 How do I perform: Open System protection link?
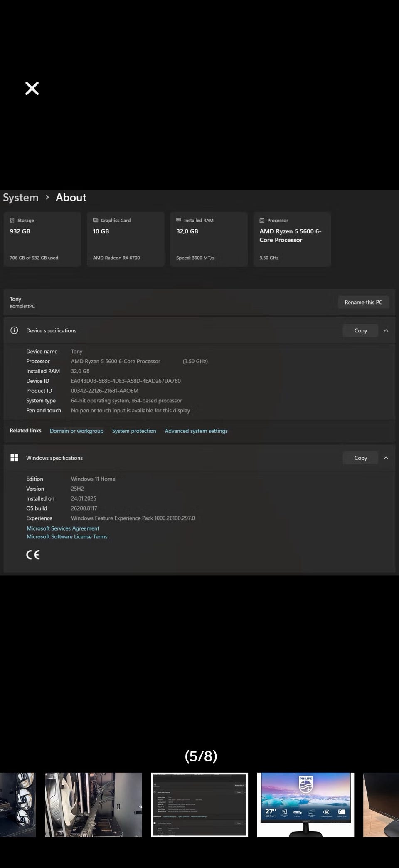tap(134, 431)
